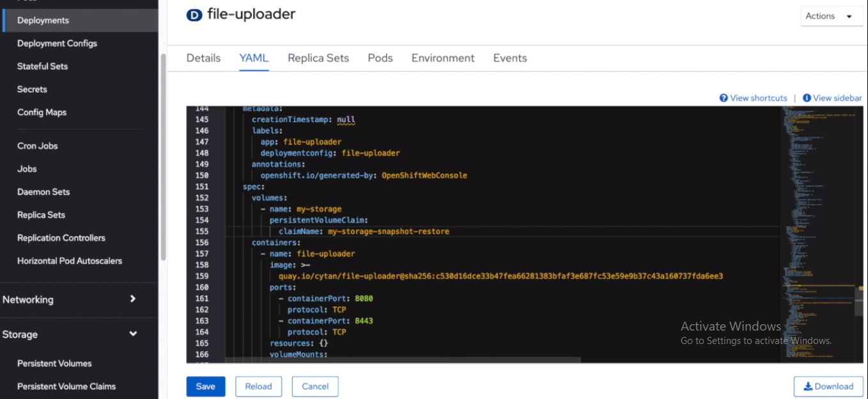Click the resources: {} line

(299, 343)
